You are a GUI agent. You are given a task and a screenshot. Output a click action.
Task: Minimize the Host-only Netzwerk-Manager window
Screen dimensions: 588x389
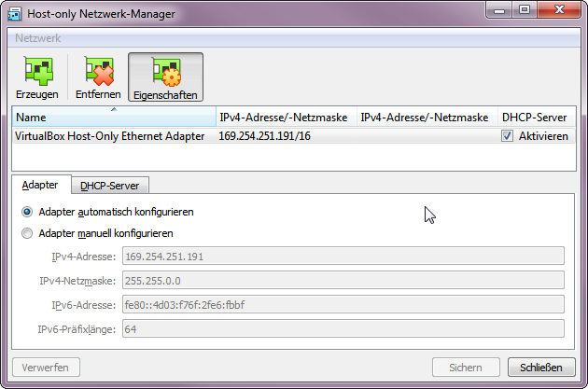tap(499, 9)
